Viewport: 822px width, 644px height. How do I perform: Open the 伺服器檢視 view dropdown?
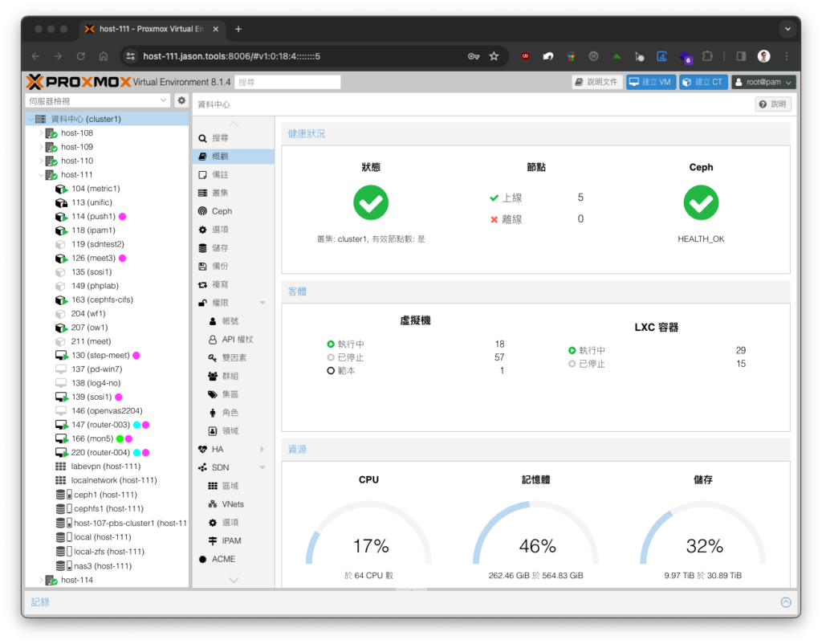tap(163, 100)
